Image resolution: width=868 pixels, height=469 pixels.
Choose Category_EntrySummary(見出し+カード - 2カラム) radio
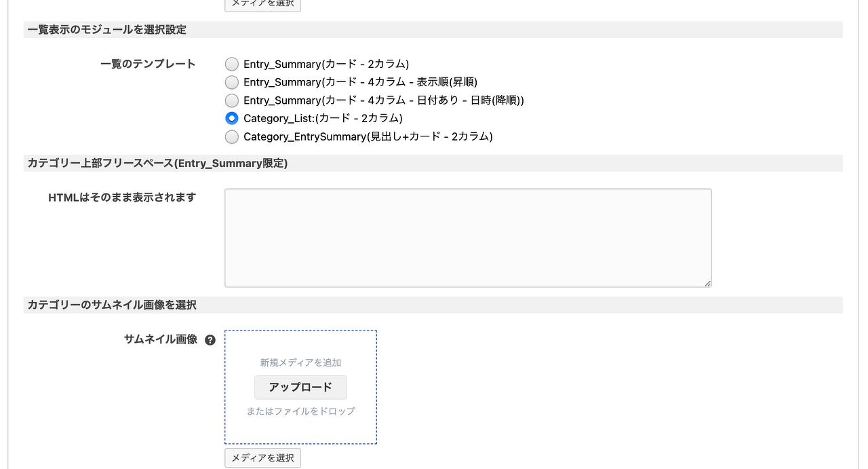tap(232, 136)
